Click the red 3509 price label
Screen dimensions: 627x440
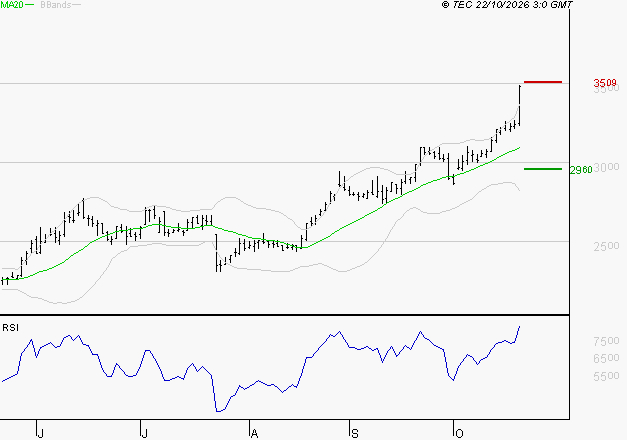[x=605, y=83]
